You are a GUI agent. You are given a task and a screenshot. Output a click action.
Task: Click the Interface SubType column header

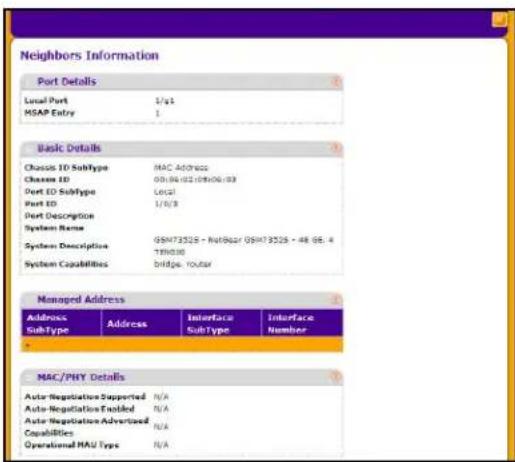click(221, 323)
